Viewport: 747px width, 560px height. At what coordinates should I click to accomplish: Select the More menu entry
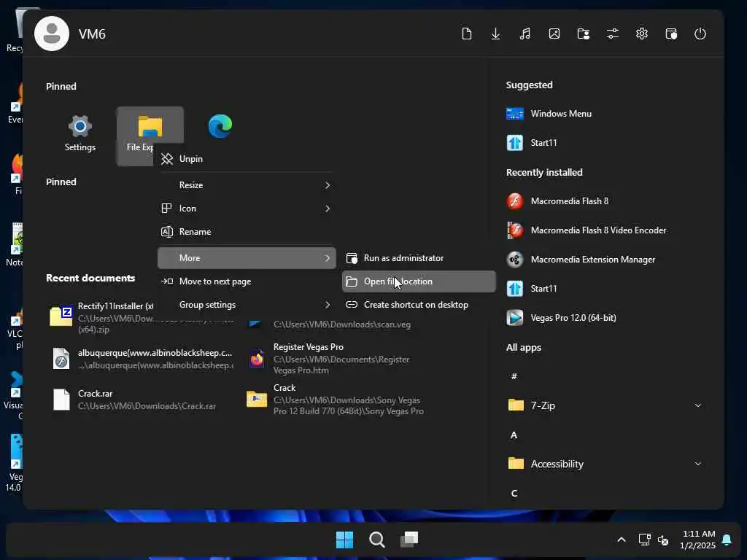tap(247, 258)
